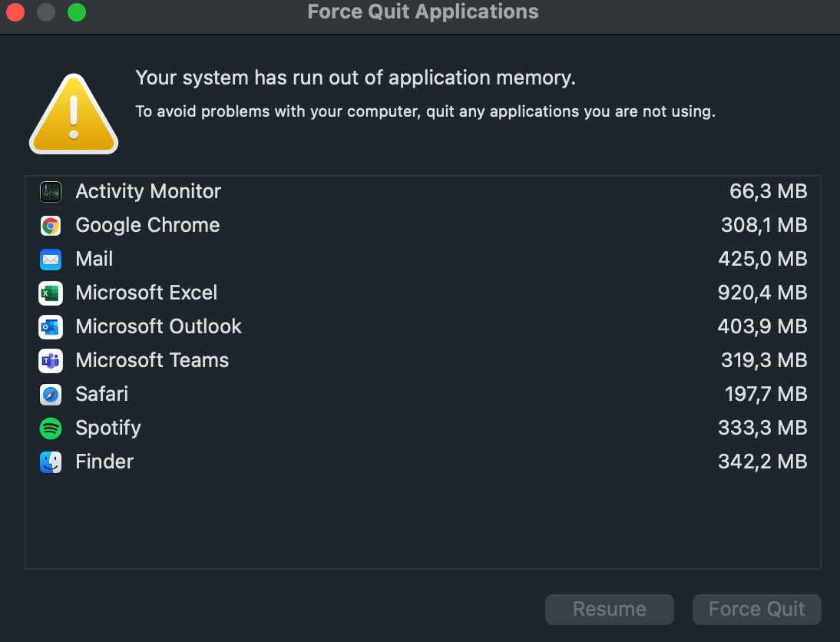Click the yellow warning triangle icon
The image size is (840, 642).
point(74,114)
